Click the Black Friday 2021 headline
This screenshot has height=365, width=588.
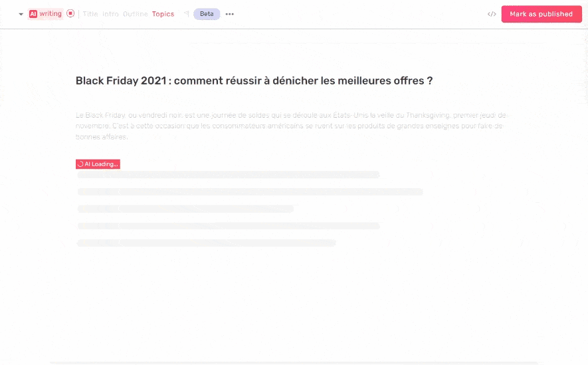254,80
